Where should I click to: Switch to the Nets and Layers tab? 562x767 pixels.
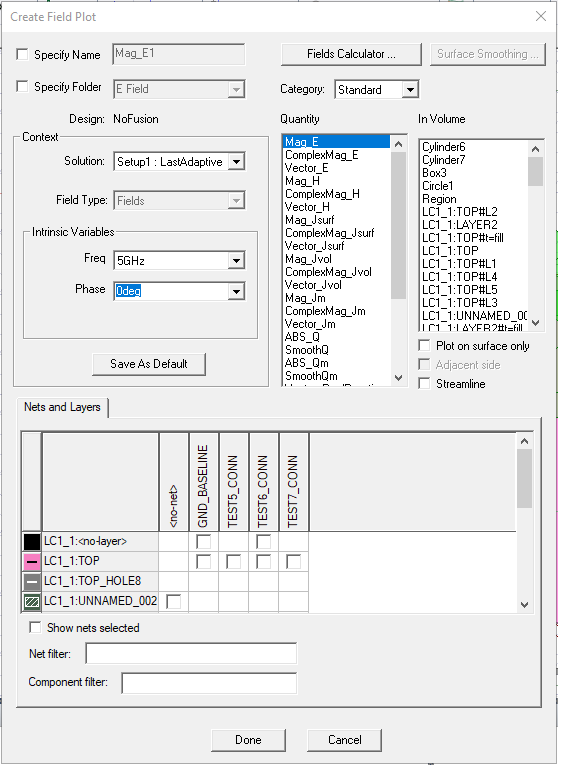(x=62, y=407)
